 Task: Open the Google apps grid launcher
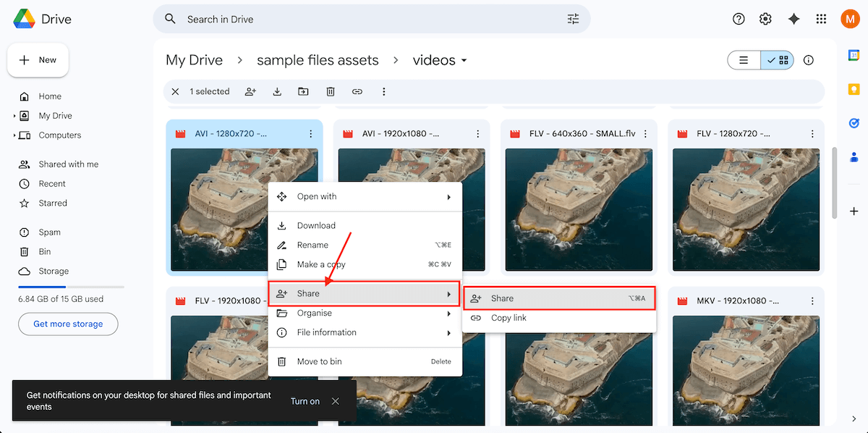click(821, 20)
